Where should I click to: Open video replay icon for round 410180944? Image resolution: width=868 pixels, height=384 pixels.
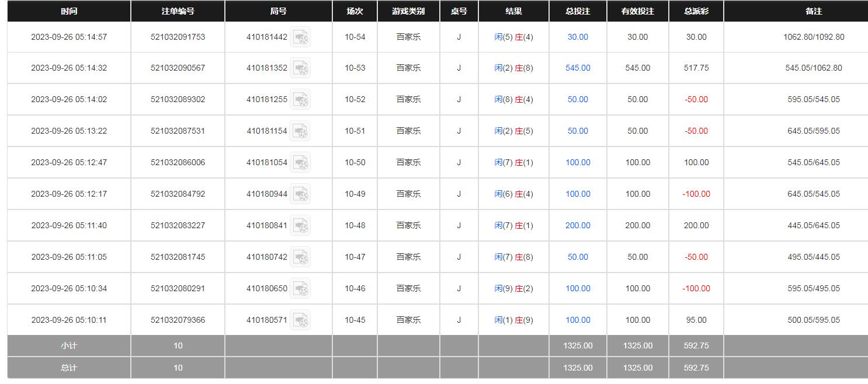point(300,194)
